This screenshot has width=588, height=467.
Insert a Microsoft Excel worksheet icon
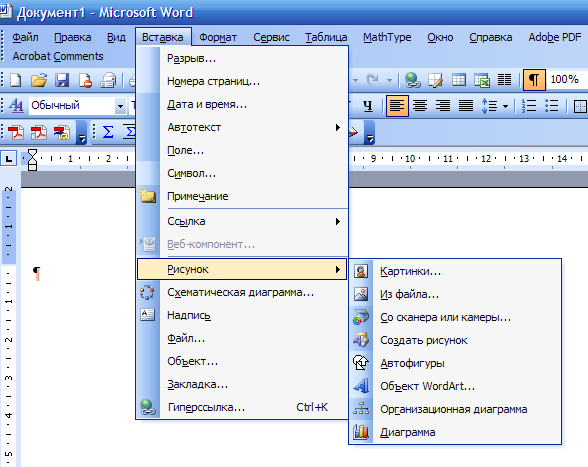482,80
